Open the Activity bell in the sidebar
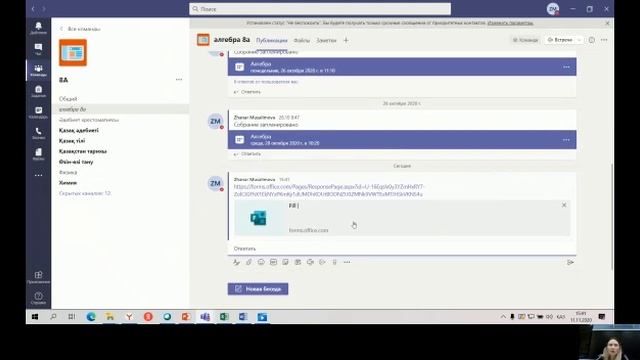The image size is (640, 360). [38, 28]
